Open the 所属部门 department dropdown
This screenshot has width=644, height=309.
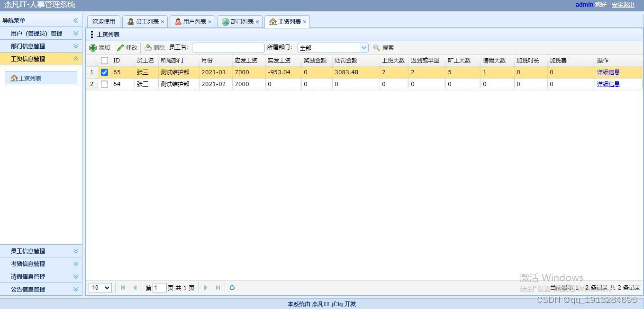click(x=364, y=48)
